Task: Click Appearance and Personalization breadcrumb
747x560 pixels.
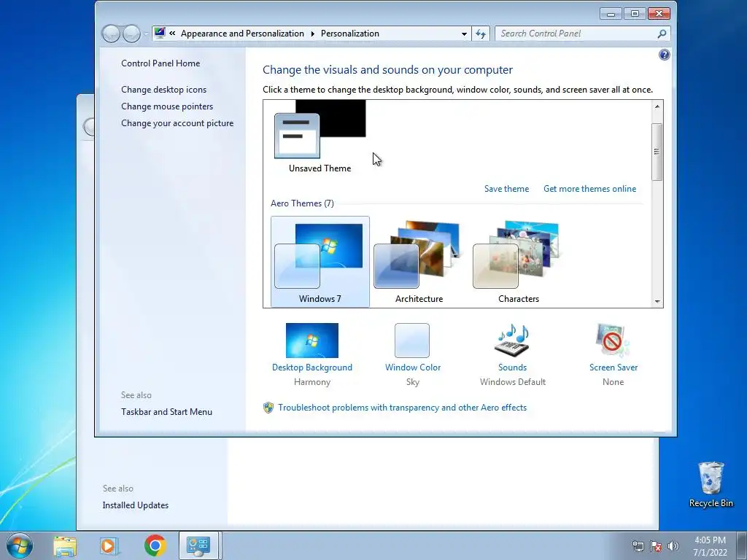Action: click(x=242, y=34)
